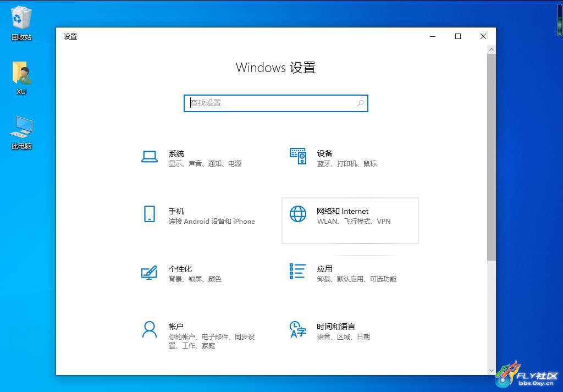Open the 时间和语言 icon
This screenshot has height=392, width=563.
click(x=298, y=329)
